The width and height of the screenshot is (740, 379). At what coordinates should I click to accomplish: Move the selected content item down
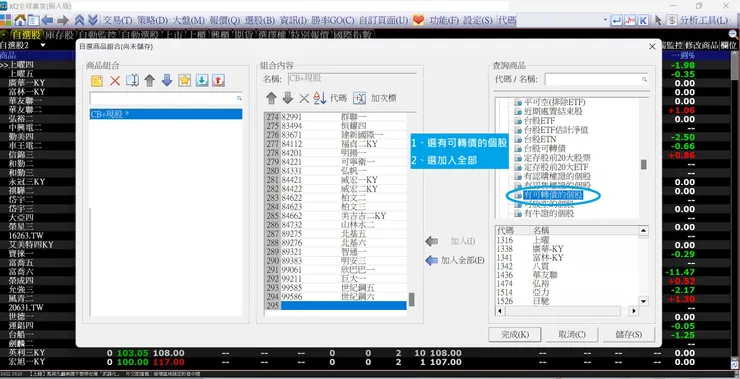287,98
